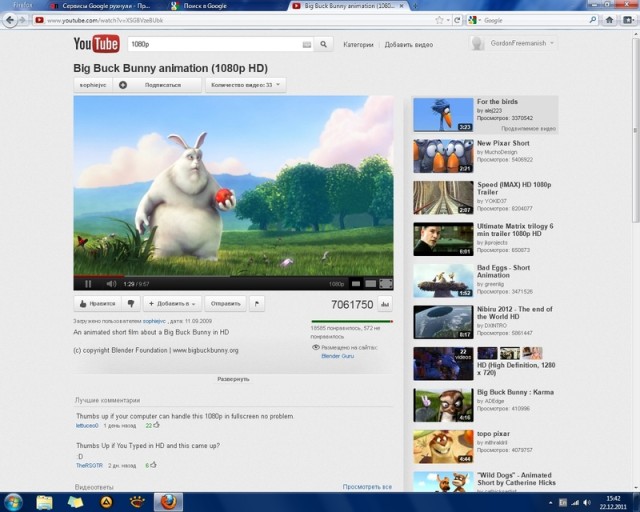Thumb up the lettuceo0 comment

click(156, 425)
